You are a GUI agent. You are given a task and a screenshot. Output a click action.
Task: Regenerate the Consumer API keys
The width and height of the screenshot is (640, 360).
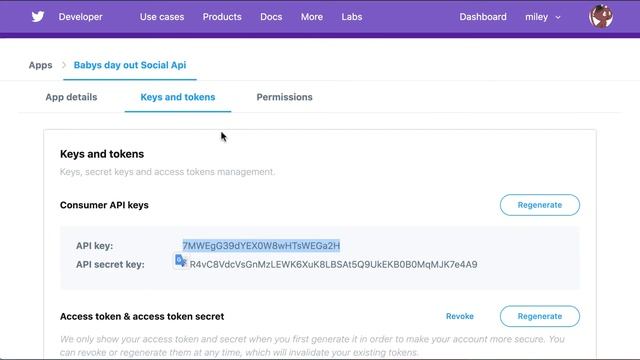(540, 205)
